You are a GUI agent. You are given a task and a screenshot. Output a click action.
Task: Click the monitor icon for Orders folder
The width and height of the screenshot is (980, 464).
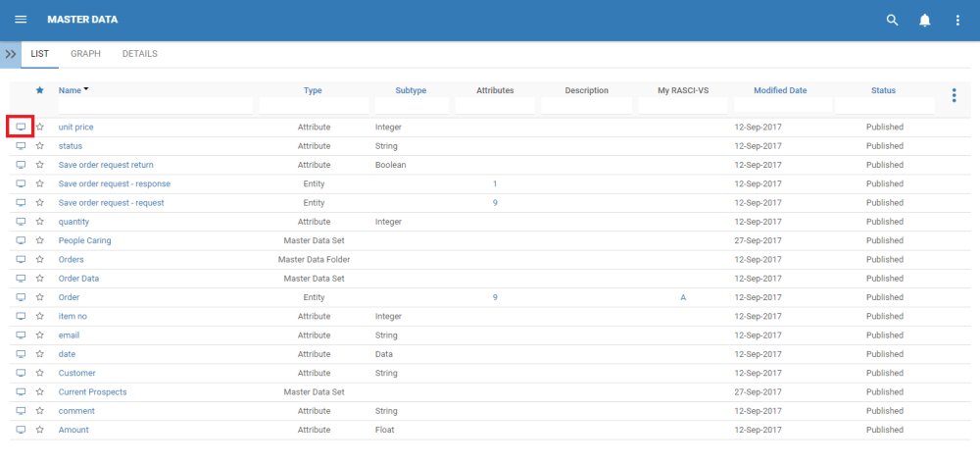click(21, 260)
